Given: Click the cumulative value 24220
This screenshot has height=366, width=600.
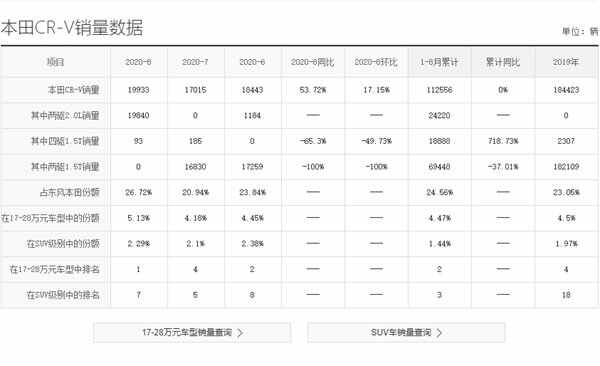Looking at the screenshot, I should [x=439, y=115].
